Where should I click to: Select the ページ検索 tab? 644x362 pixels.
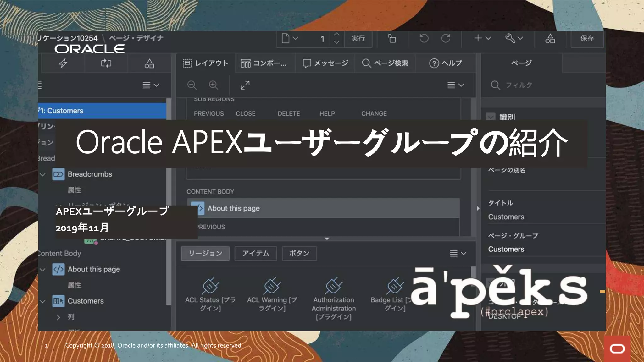coord(385,63)
